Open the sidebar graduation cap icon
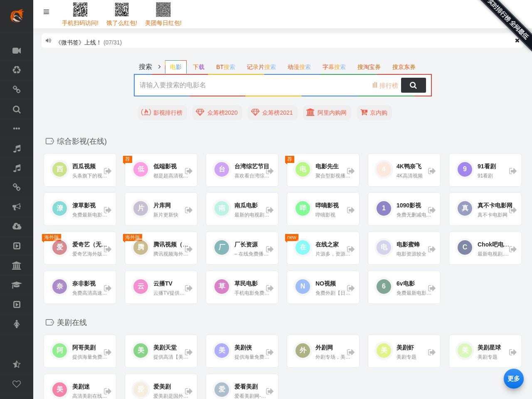 17,285
